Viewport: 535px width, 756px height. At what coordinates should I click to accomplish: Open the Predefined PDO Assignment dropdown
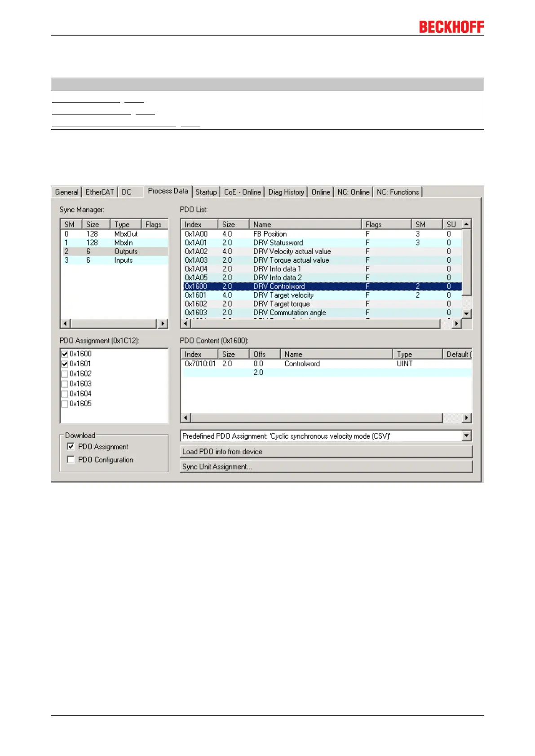467,435
